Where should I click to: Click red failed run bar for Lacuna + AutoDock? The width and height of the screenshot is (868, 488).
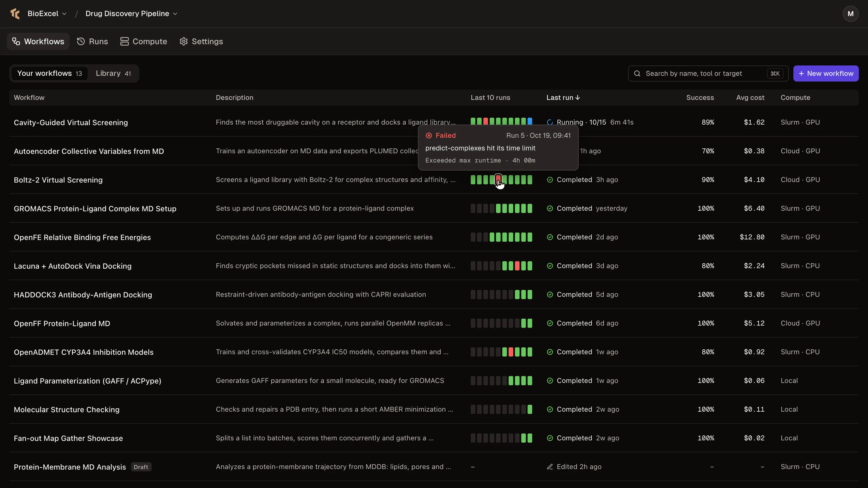click(517, 266)
